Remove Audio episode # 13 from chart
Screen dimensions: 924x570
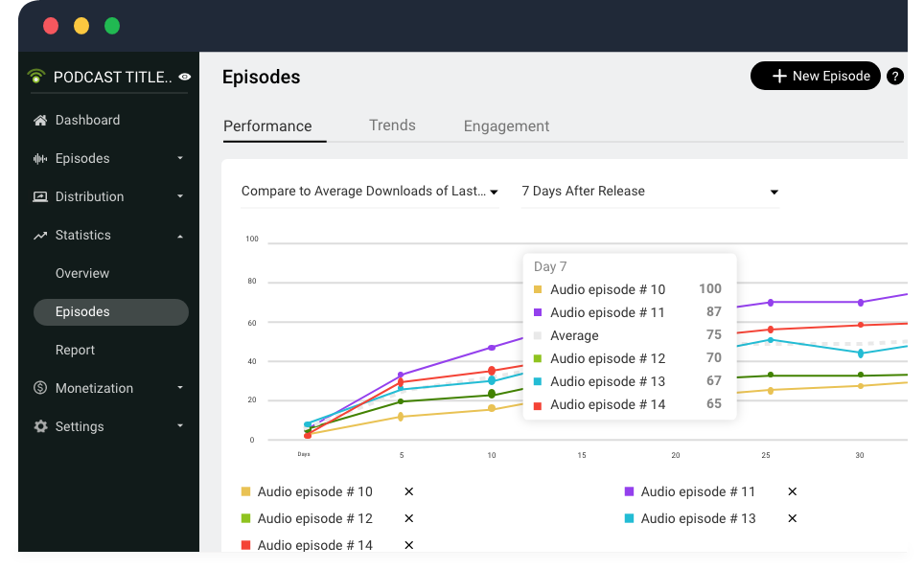[792, 518]
